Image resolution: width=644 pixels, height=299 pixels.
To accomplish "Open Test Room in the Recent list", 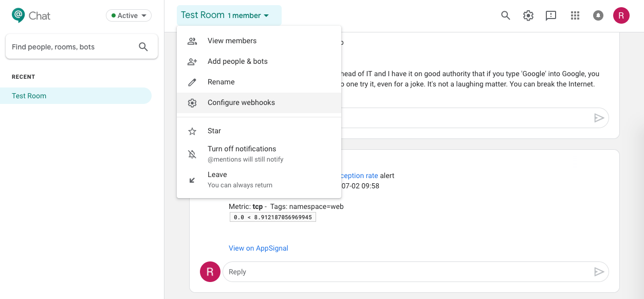I will pos(76,96).
